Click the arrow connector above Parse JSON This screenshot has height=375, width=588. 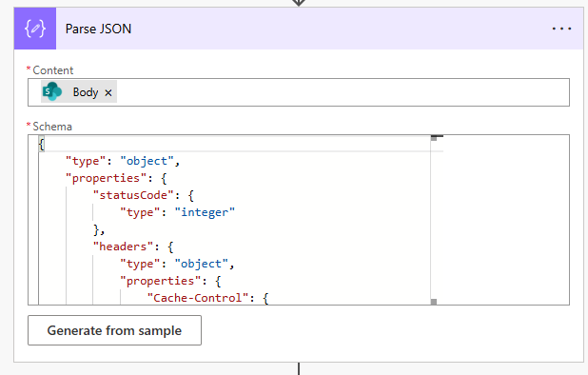click(299, 3)
